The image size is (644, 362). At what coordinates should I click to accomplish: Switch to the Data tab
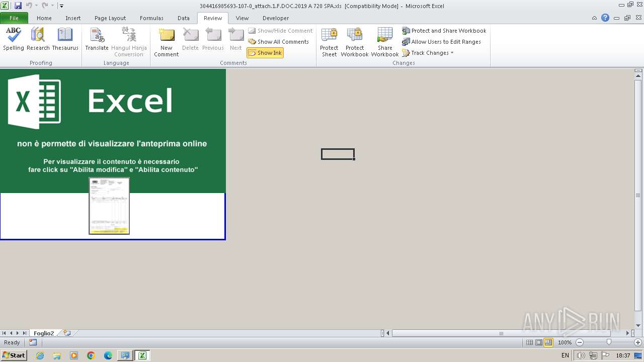(x=184, y=18)
